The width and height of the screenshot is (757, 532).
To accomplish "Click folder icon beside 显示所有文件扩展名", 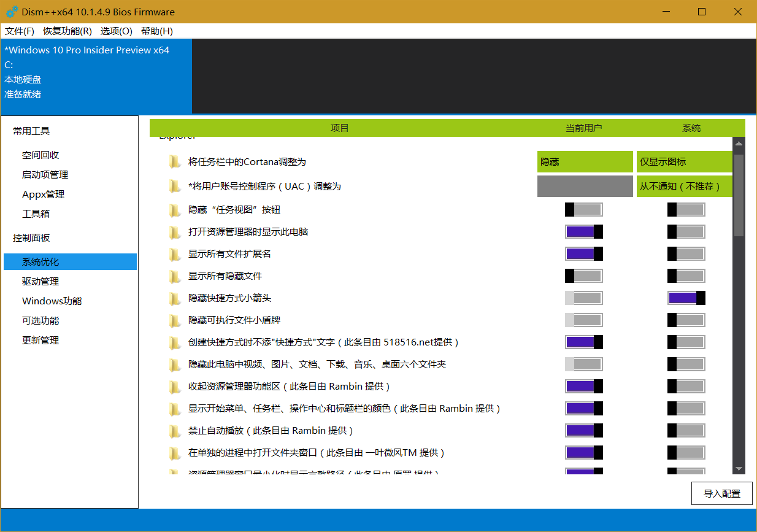I will coord(175,254).
